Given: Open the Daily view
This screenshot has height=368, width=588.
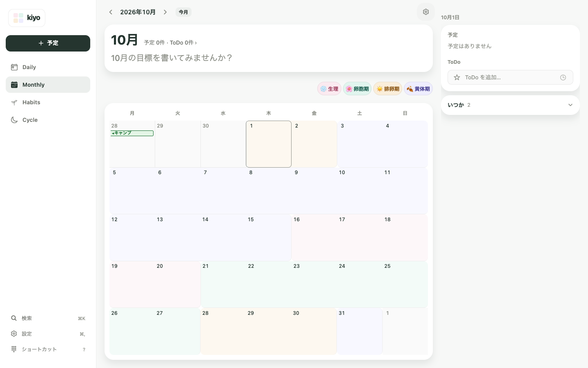Looking at the screenshot, I should [48, 67].
